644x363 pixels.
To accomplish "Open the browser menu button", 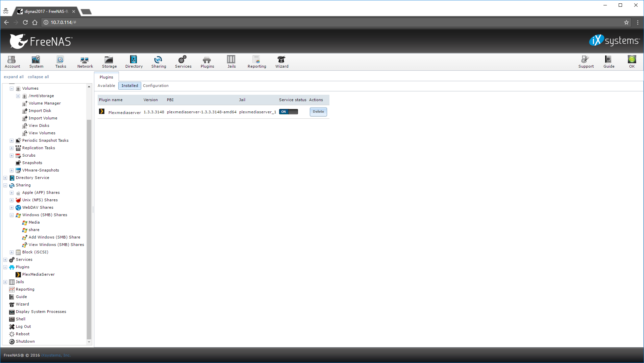I will pos(638,22).
